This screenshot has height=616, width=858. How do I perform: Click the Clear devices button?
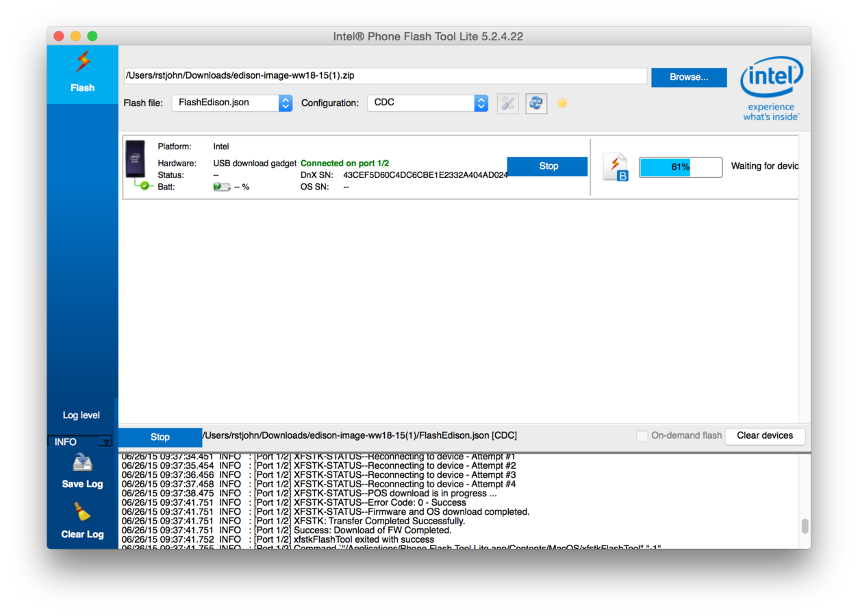[x=765, y=436]
